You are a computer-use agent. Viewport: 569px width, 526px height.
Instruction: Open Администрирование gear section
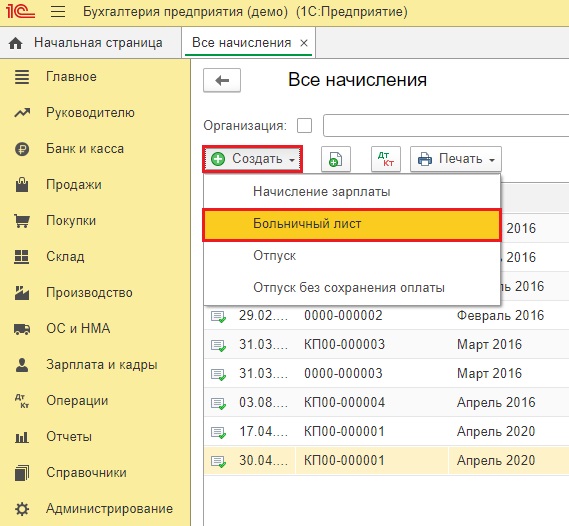109,509
